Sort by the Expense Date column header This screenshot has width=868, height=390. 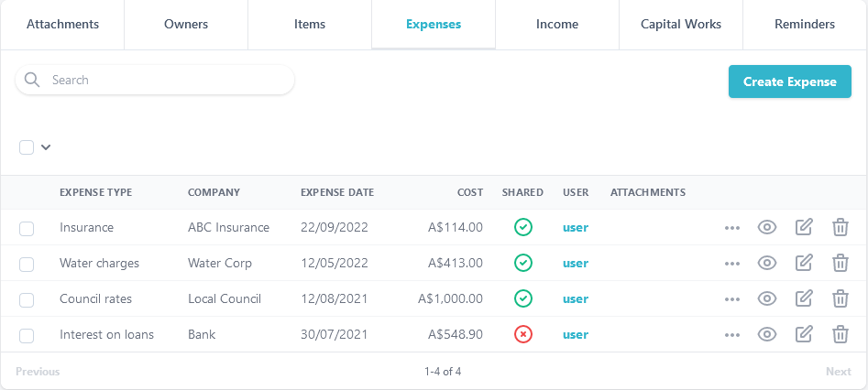(336, 193)
